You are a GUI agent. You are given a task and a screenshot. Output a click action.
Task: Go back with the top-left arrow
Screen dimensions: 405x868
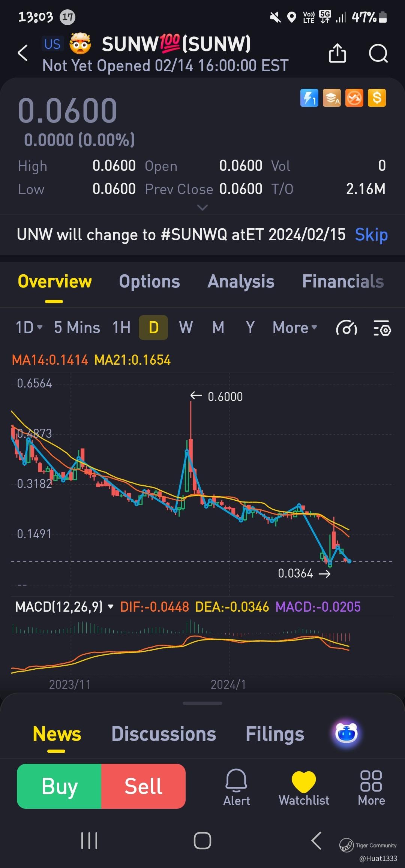pyautogui.click(x=23, y=53)
